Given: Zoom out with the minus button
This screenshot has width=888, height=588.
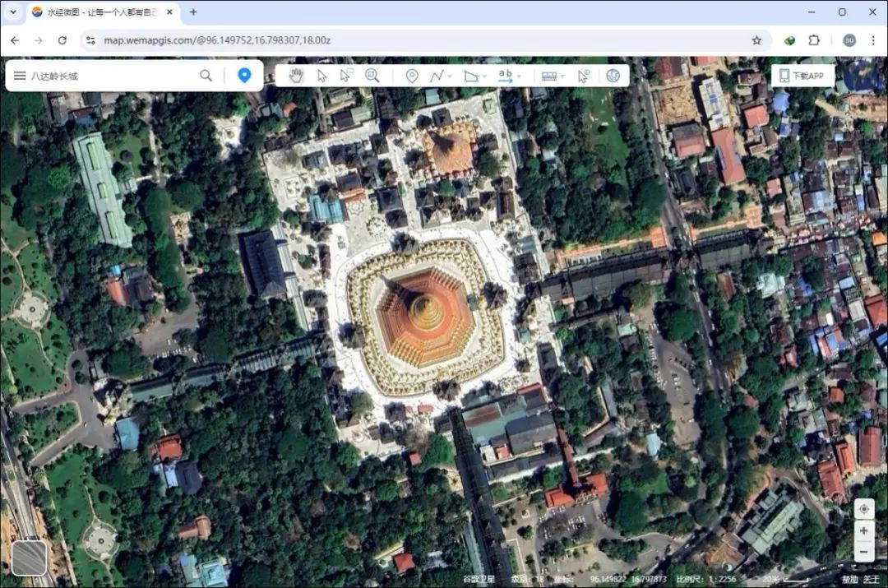Looking at the screenshot, I should (x=863, y=552).
